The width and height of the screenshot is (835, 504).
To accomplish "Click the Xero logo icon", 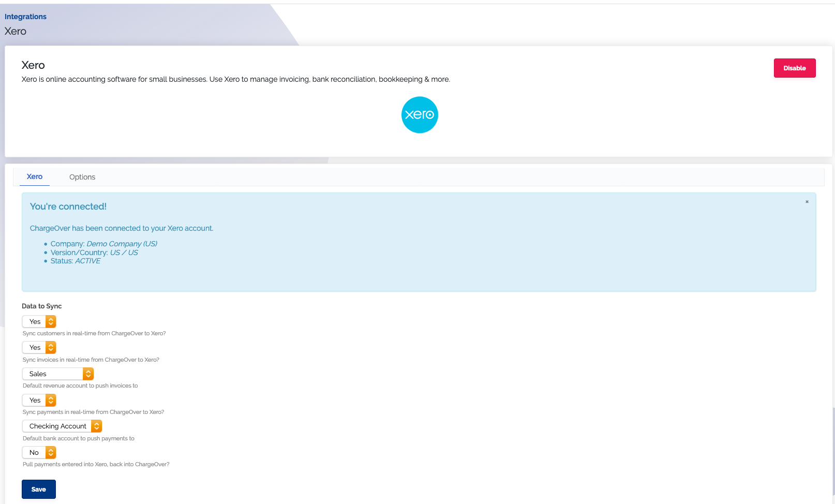I will (420, 115).
